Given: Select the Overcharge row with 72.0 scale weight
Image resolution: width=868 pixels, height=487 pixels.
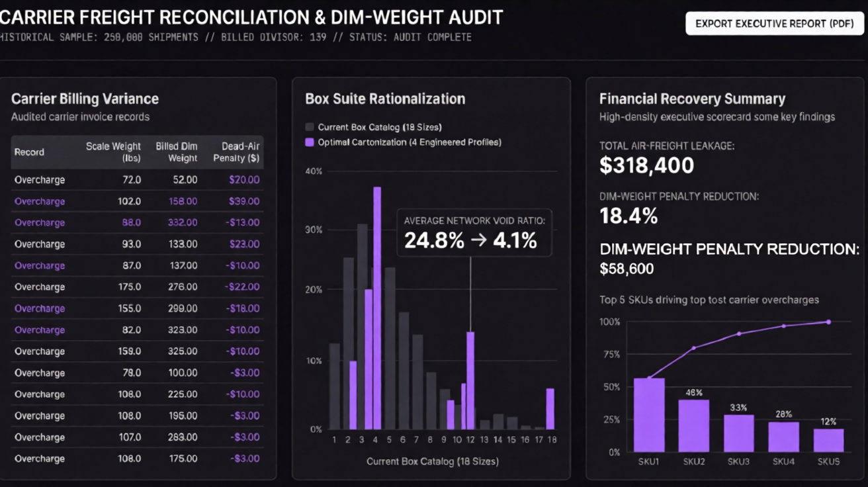Looking at the screenshot, I should pyautogui.click(x=137, y=179).
